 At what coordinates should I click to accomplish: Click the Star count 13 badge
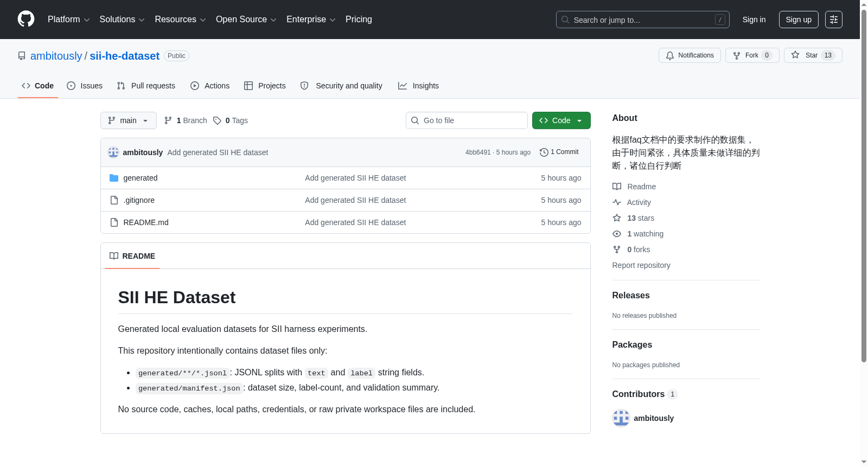point(828,55)
